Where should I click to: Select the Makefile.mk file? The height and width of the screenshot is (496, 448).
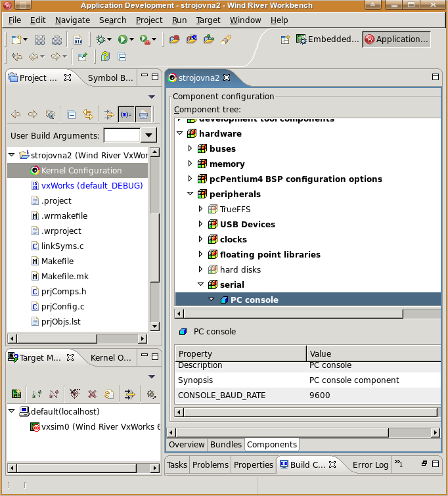(x=65, y=276)
